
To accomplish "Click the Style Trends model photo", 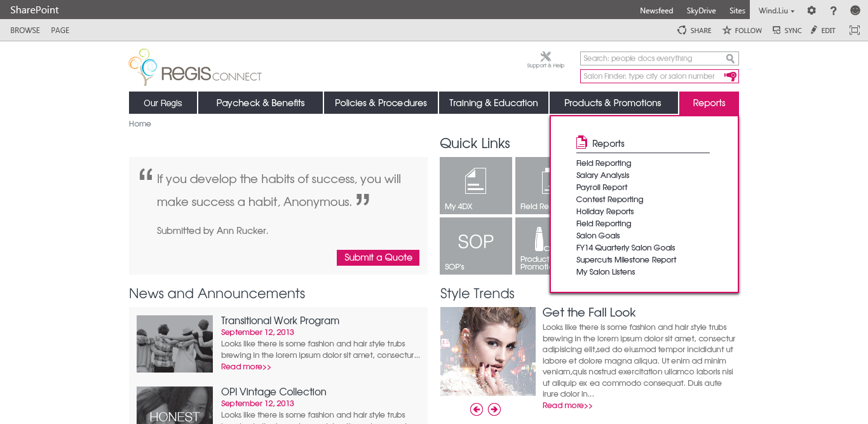I will 488,352.
